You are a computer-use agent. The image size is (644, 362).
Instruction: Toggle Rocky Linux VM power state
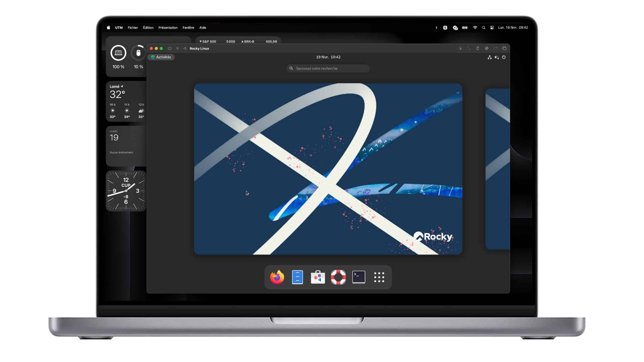170,48
